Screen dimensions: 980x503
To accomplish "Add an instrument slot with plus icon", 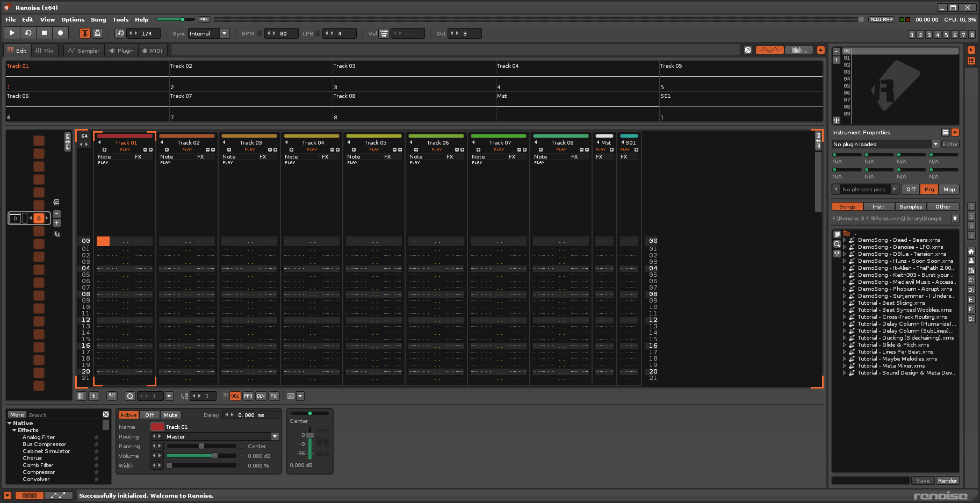I will tap(836, 60).
